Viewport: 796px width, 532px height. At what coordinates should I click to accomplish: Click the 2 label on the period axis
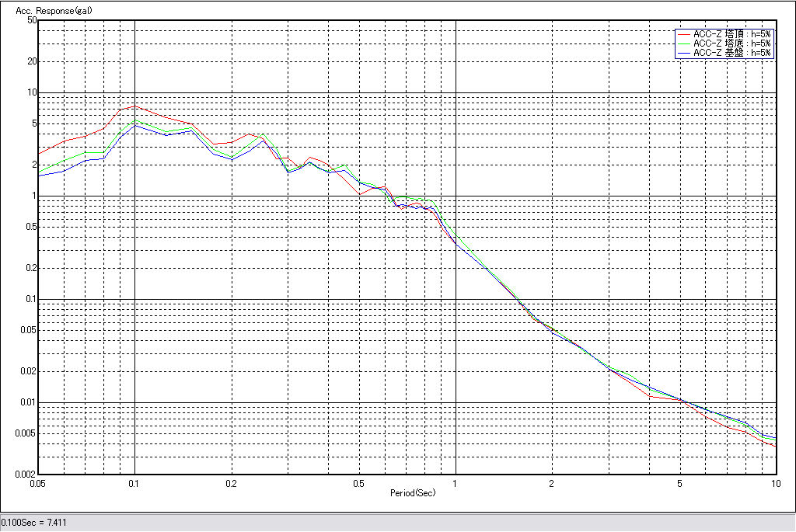pos(551,483)
